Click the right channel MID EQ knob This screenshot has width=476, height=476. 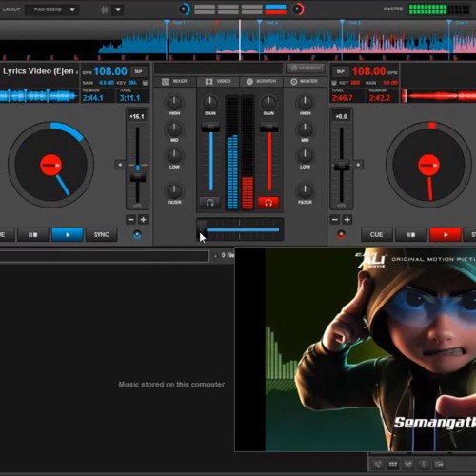[x=305, y=129]
